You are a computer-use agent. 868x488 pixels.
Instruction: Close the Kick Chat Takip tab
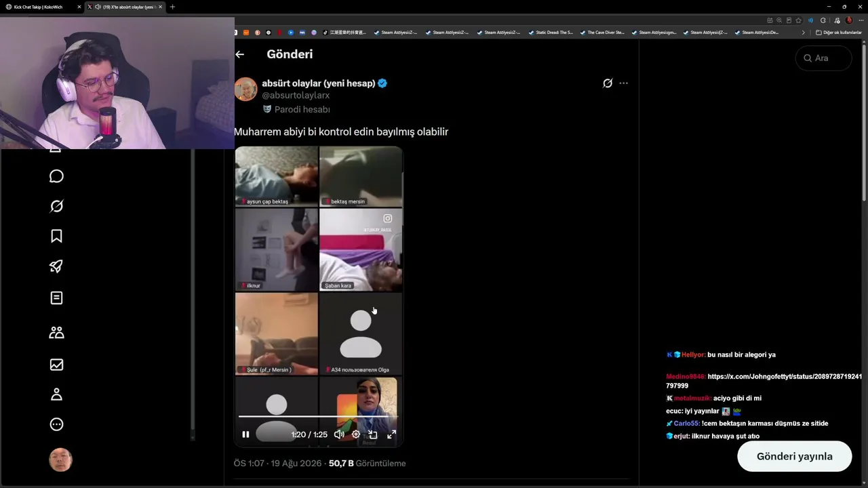pos(79,7)
